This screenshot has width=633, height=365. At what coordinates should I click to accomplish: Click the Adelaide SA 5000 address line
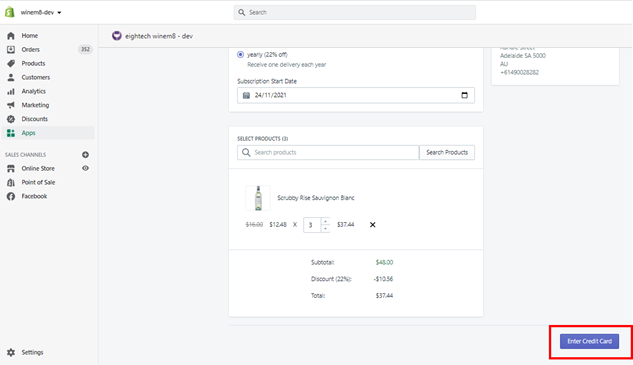pos(523,55)
